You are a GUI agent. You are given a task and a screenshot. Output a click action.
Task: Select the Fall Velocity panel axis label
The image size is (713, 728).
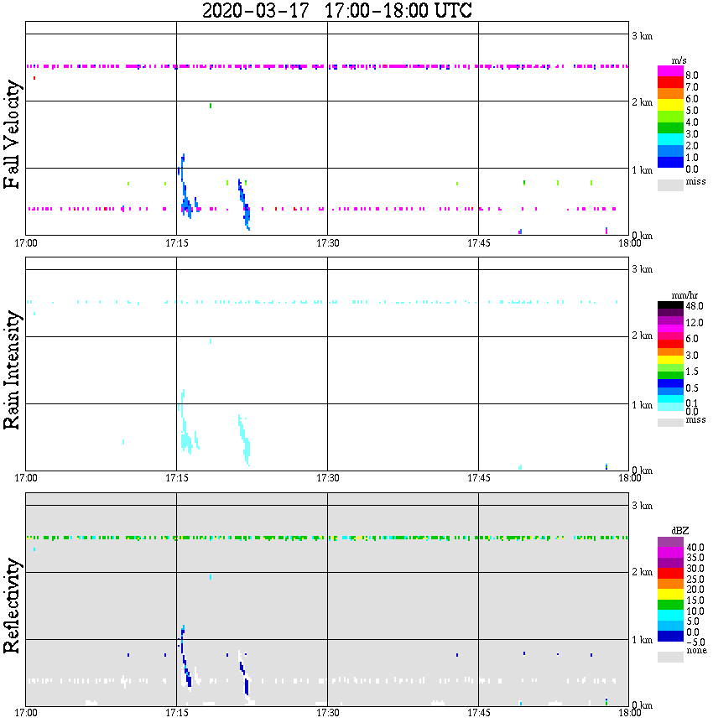[x=12, y=134]
